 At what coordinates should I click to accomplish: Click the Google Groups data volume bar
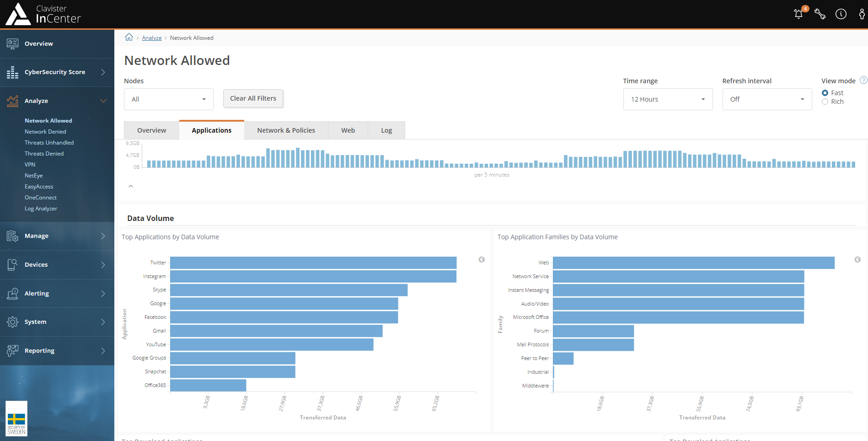233,358
